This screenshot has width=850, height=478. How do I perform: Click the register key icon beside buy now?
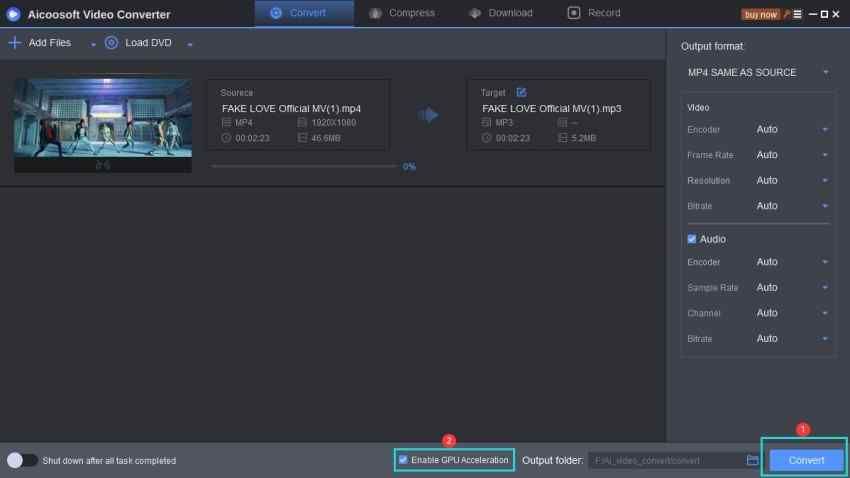pos(786,14)
